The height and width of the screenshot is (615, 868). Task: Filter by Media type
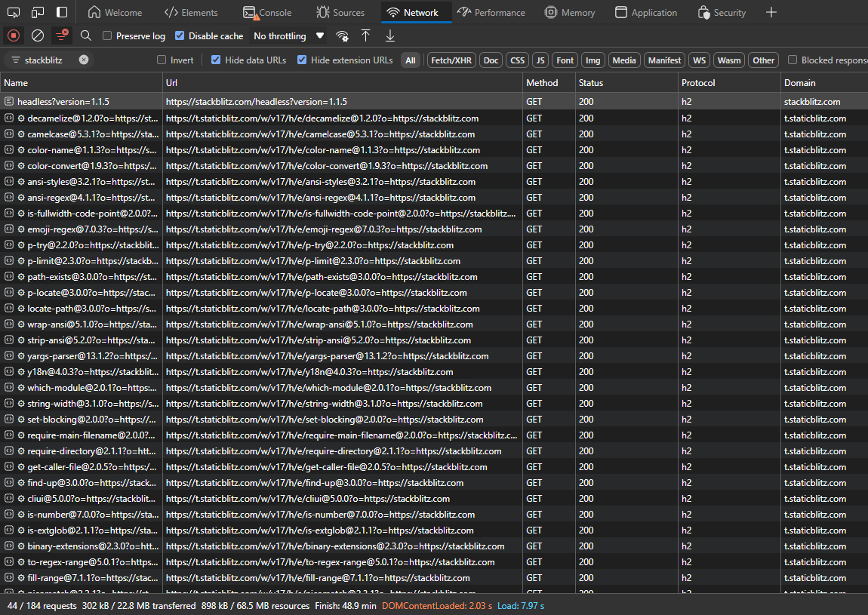click(624, 60)
